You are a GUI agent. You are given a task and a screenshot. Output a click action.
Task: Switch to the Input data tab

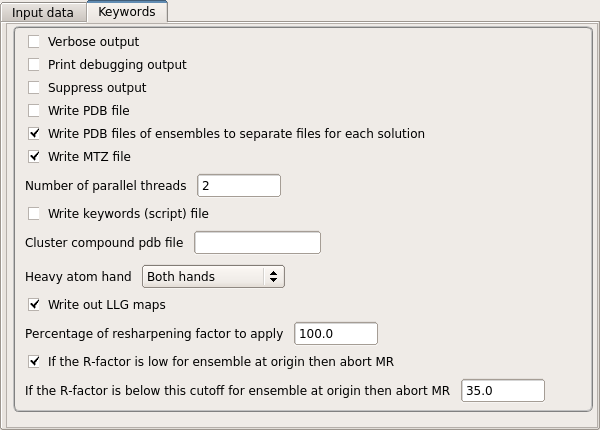pos(43,12)
